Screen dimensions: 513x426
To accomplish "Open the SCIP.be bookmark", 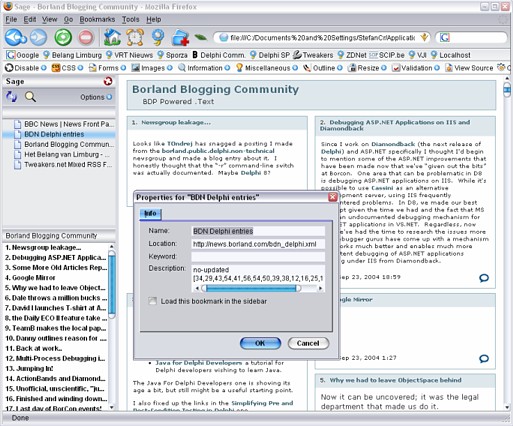I will click(x=386, y=55).
